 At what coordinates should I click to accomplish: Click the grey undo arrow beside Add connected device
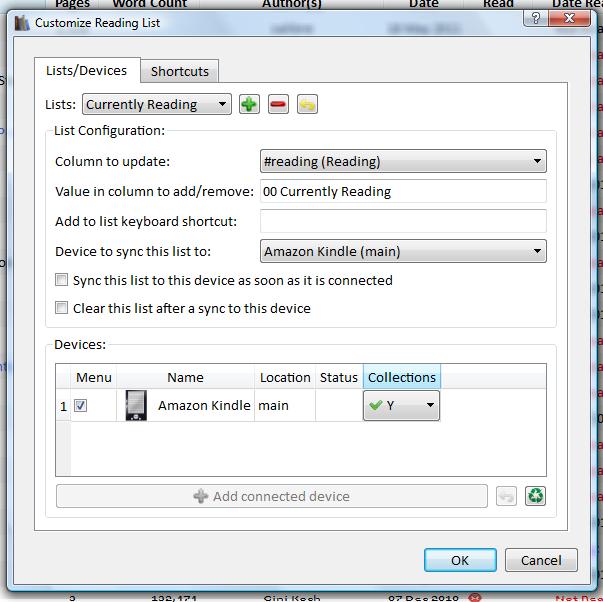(x=506, y=495)
